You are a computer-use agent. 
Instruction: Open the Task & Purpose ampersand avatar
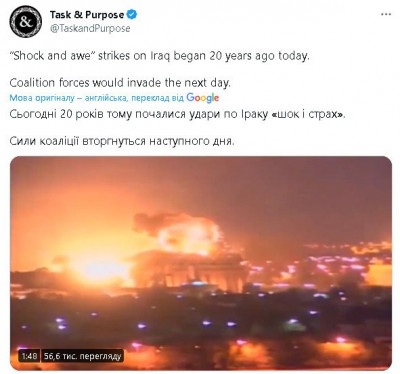pyautogui.click(x=26, y=22)
